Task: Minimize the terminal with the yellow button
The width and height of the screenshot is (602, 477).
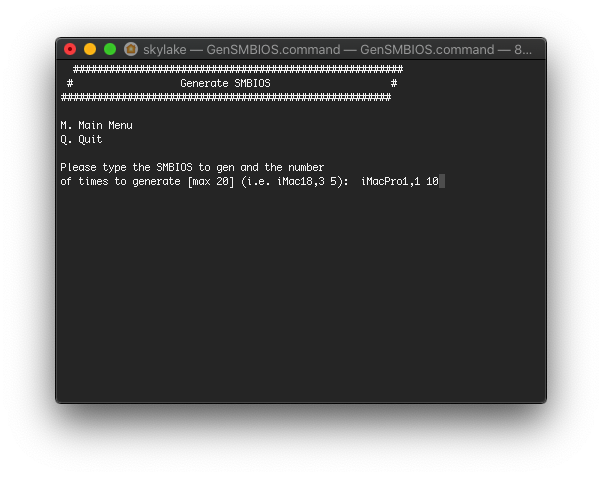Action: (x=90, y=49)
